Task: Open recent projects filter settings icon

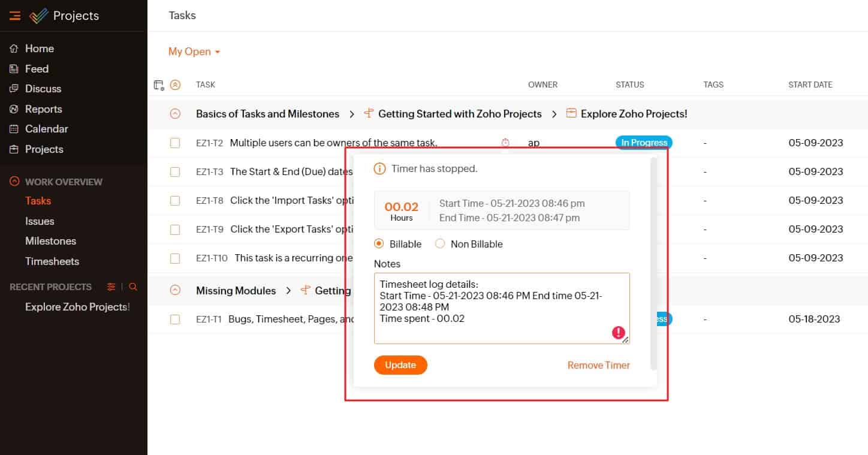Action: (x=111, y=287)
